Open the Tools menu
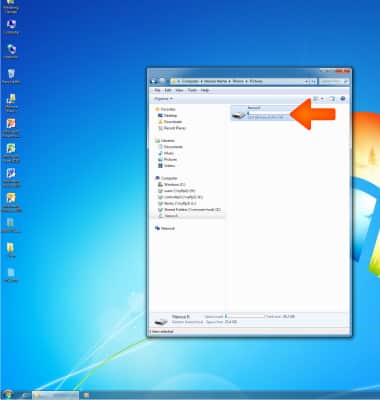The image size is (380, 400). (x=192, y=90)
